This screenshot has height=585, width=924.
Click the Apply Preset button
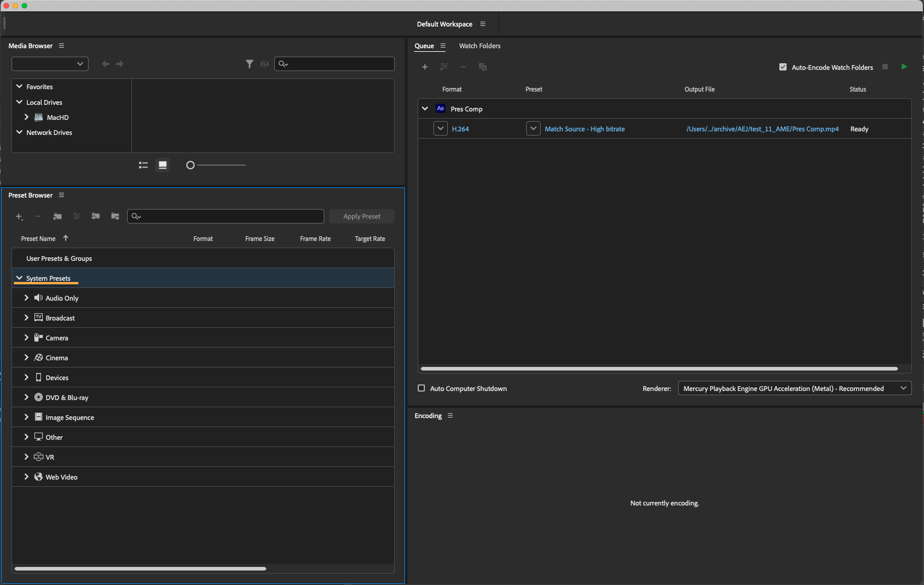[362, 216]
